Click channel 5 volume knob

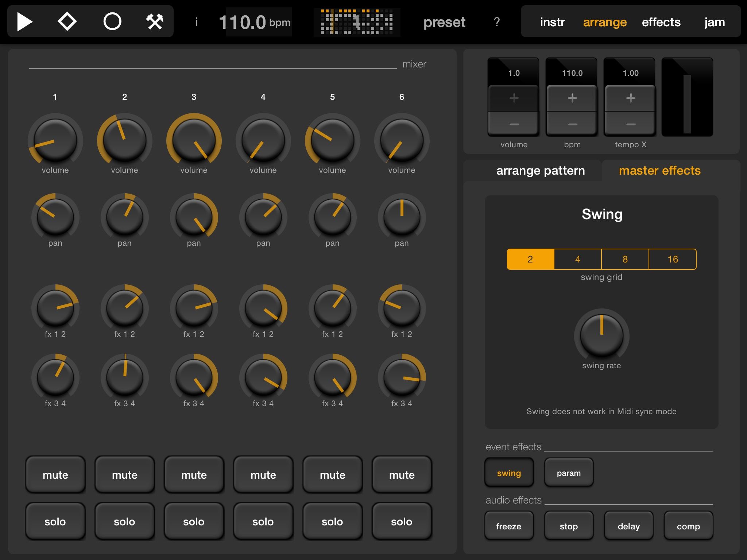point(333,140)
